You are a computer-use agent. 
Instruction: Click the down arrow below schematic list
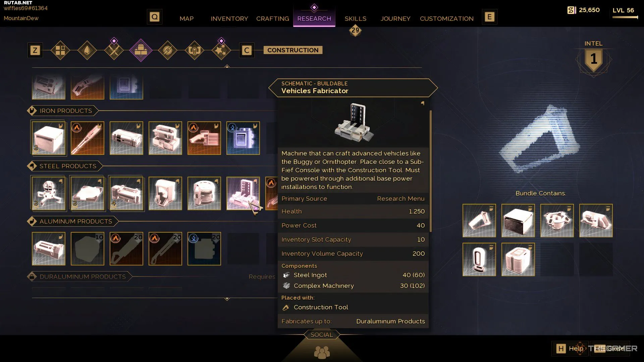coord(227,299)
